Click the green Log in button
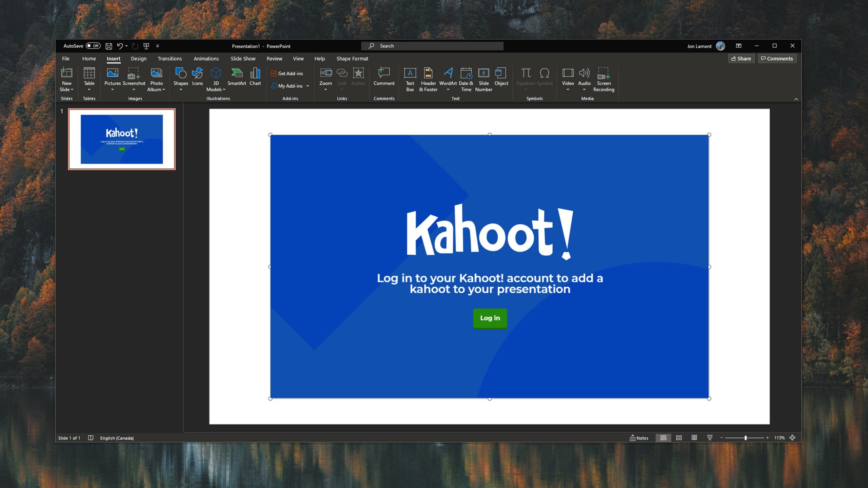Image resolution: width=868 pixels, height=488 pixels. click(490, 318)
